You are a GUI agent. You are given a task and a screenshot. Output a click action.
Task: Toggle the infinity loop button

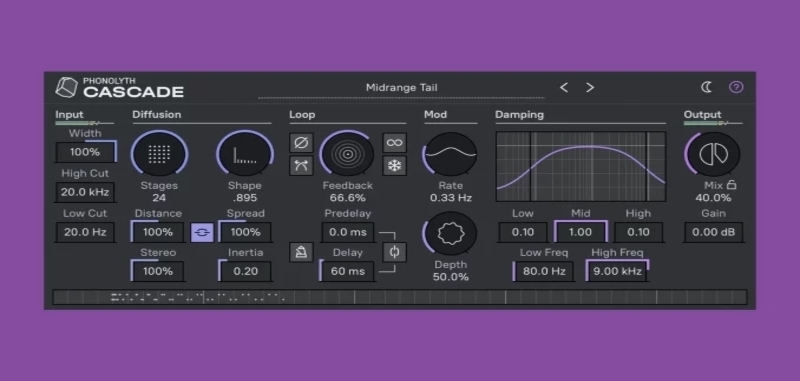click(x=394, y=143)
